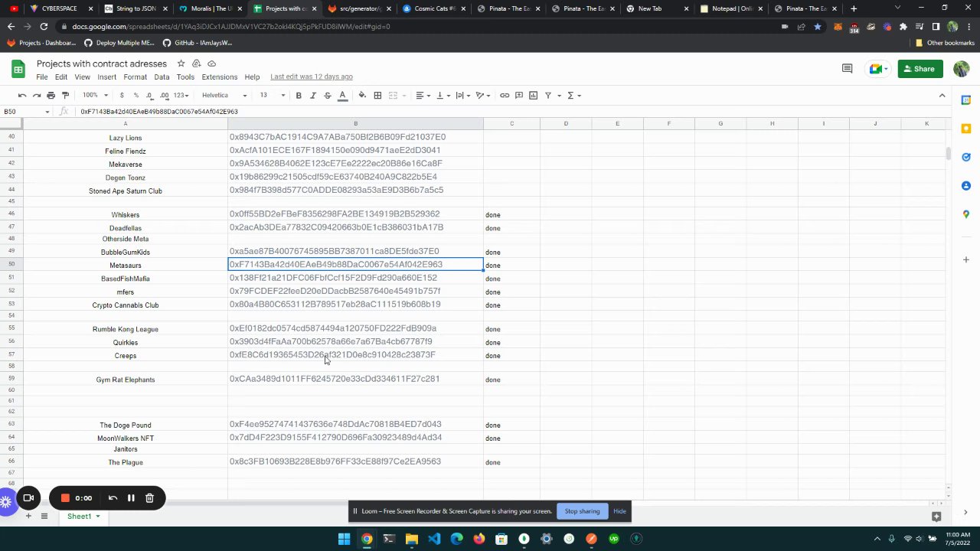
Task: Click the Redo icon in Sheets toolbar
Action: (36, 96)
